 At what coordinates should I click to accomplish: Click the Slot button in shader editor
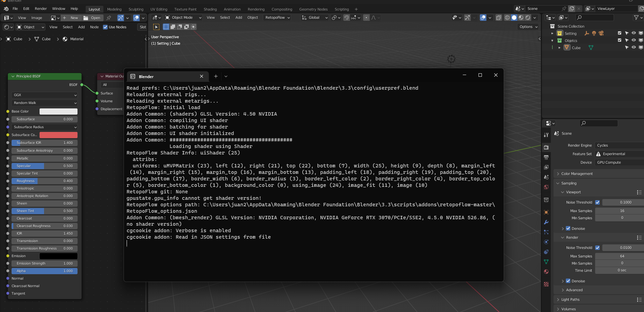tap(143, 27)
